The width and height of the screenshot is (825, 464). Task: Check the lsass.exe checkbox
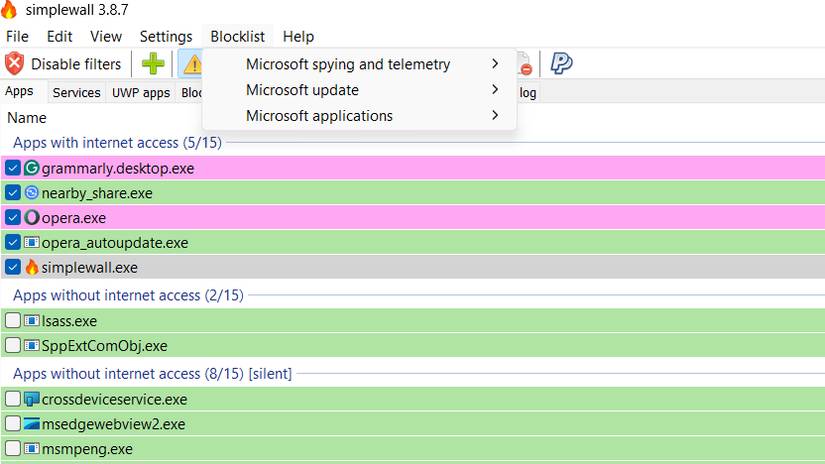13,320
